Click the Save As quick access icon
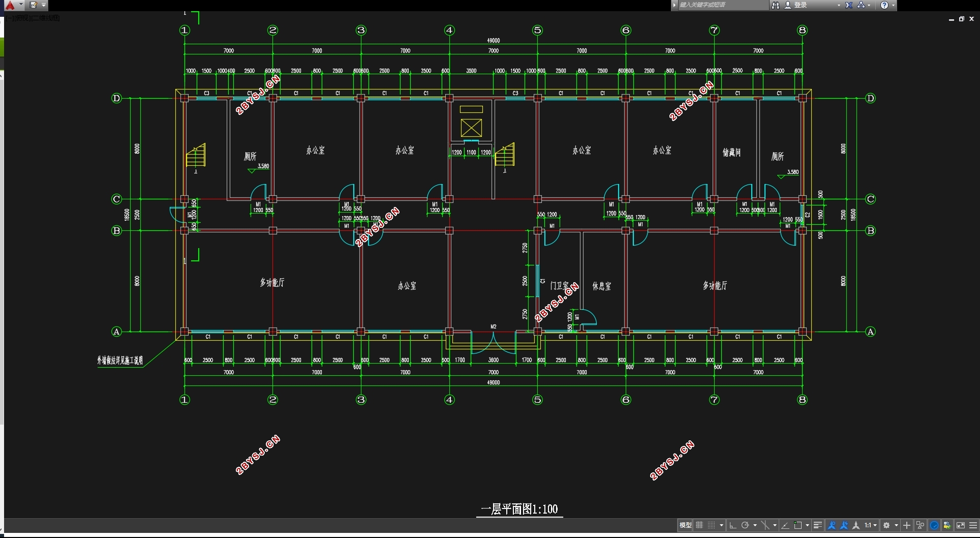 [34, 5]
